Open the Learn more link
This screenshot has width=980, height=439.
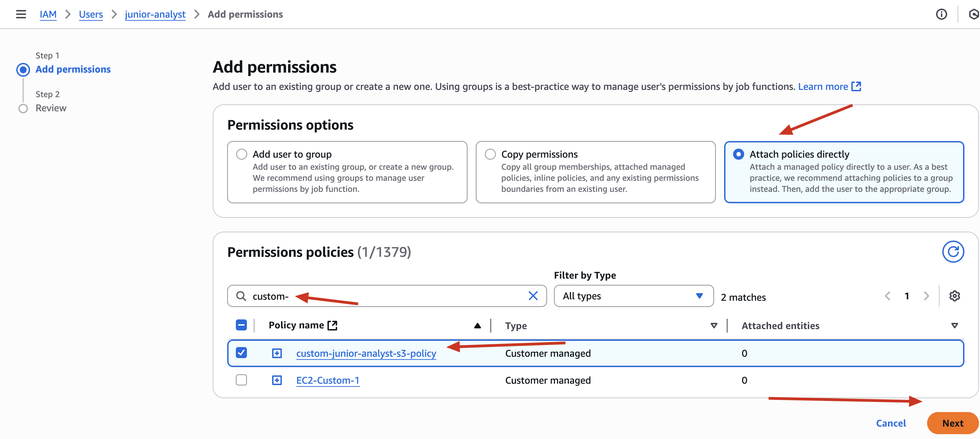click(x=823, y=86)
